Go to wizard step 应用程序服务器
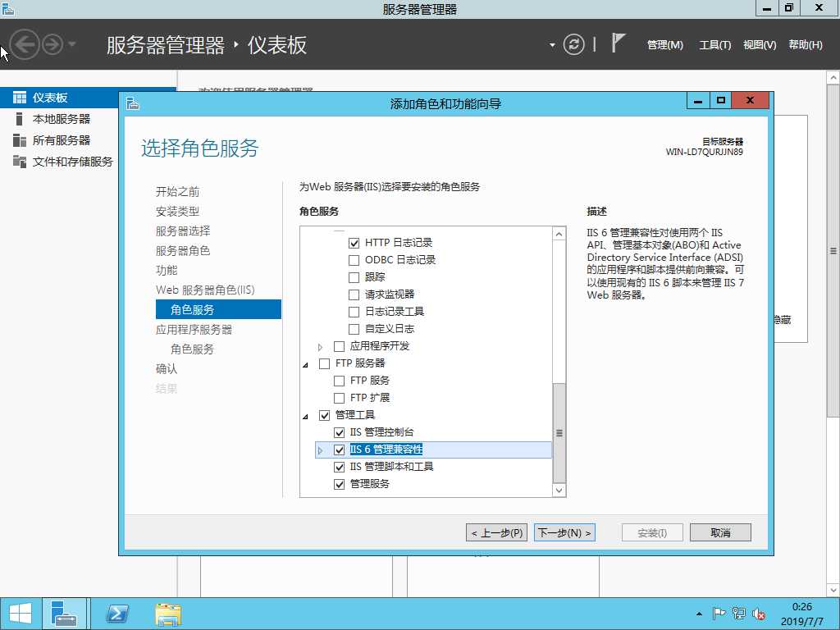 tap(194, 330)
